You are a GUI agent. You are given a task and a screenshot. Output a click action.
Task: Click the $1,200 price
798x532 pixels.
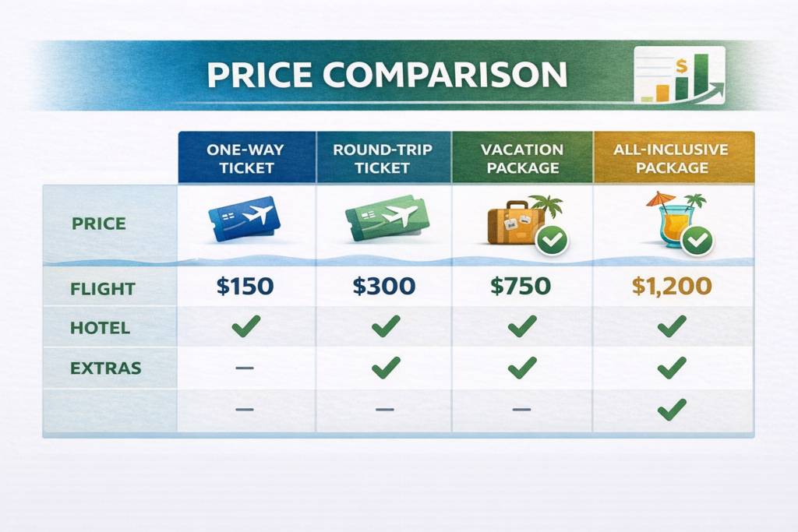point(672,287)
